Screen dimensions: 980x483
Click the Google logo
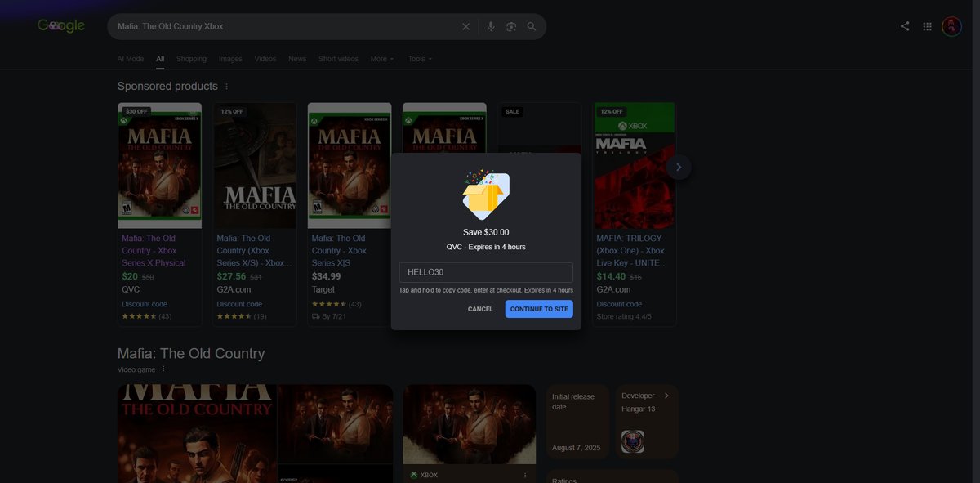click(61, 26)
